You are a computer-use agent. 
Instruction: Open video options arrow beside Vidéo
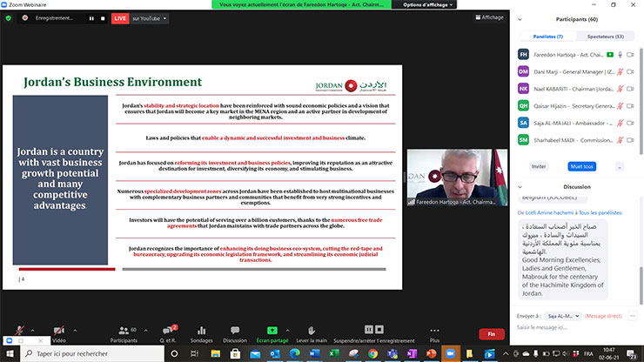pyautogui.click(x=75, y=331)
